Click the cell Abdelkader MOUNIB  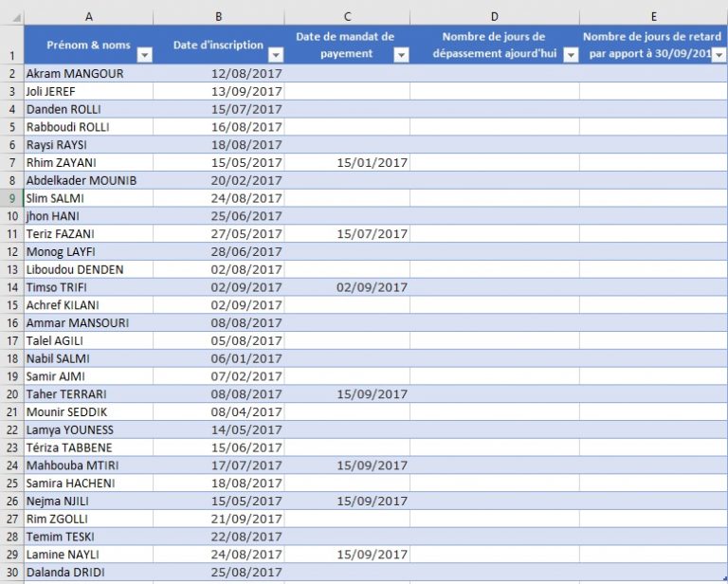pyautogui.click(x=89, y=180)
